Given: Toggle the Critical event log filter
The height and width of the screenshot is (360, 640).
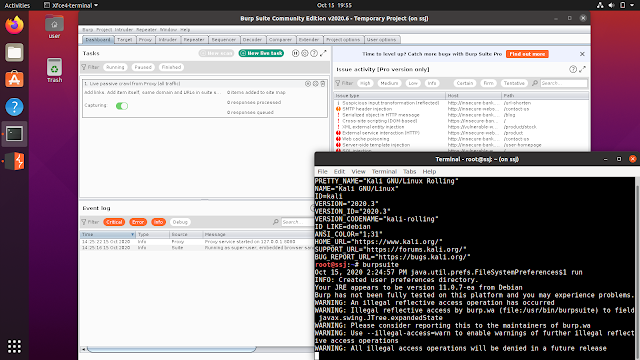Looking at the screenshot, I should point(114,222).
